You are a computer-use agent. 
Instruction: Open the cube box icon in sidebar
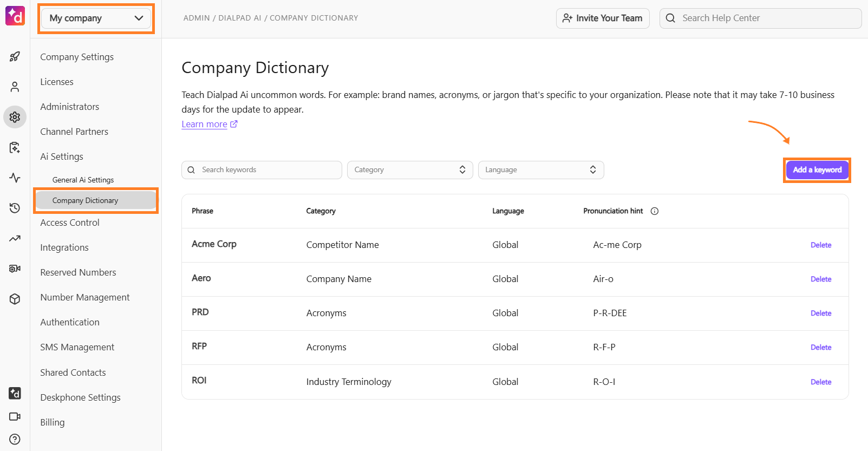15,299
